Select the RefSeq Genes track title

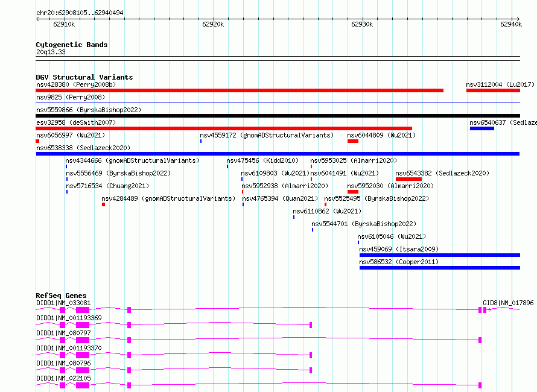(62, 296)
